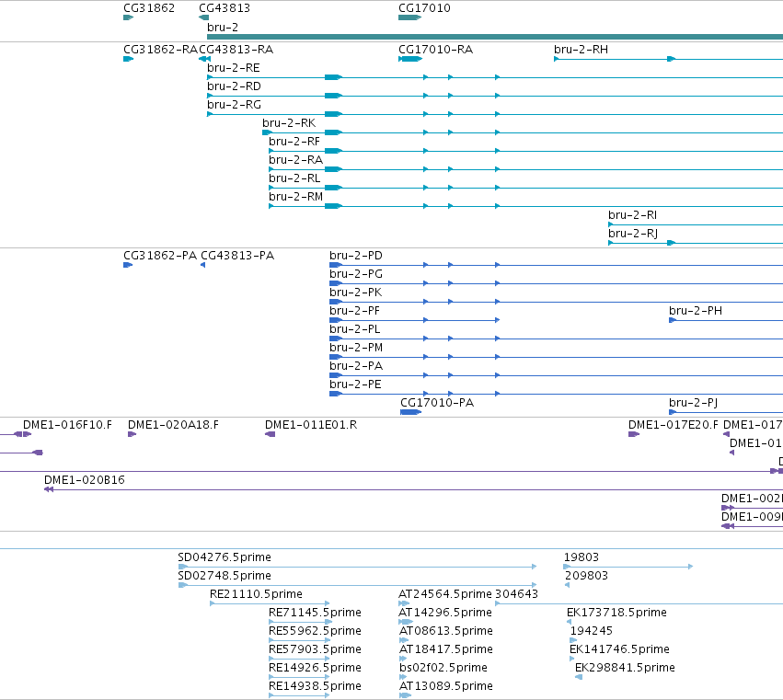Click the bru-2-RG transcript label
The image size is (783, 700).
coord(234,105)
